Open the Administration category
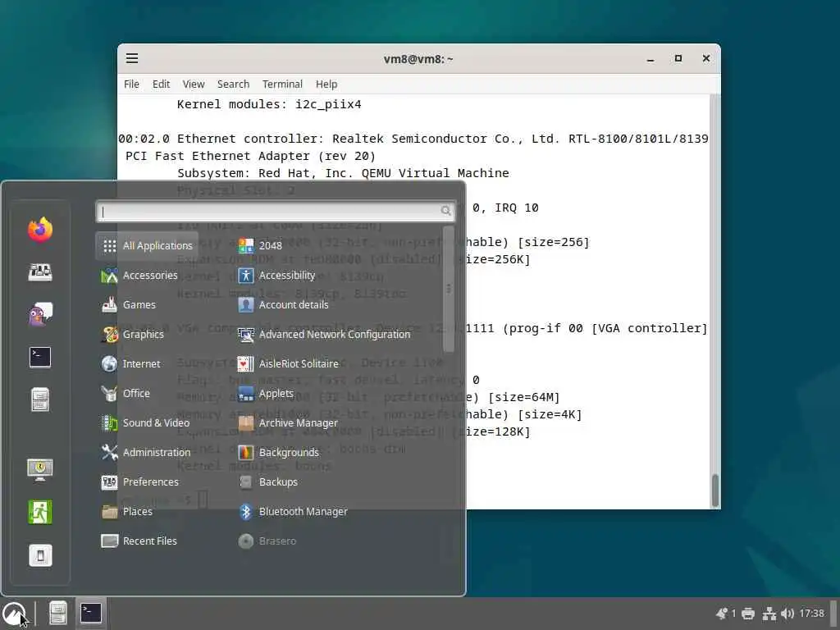 (148, 452)
